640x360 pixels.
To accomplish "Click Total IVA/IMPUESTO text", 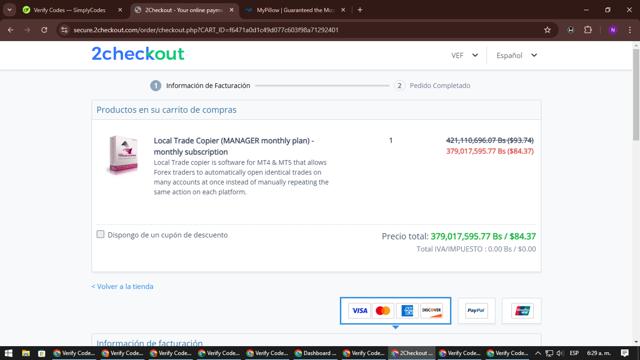I will [476, 249].
